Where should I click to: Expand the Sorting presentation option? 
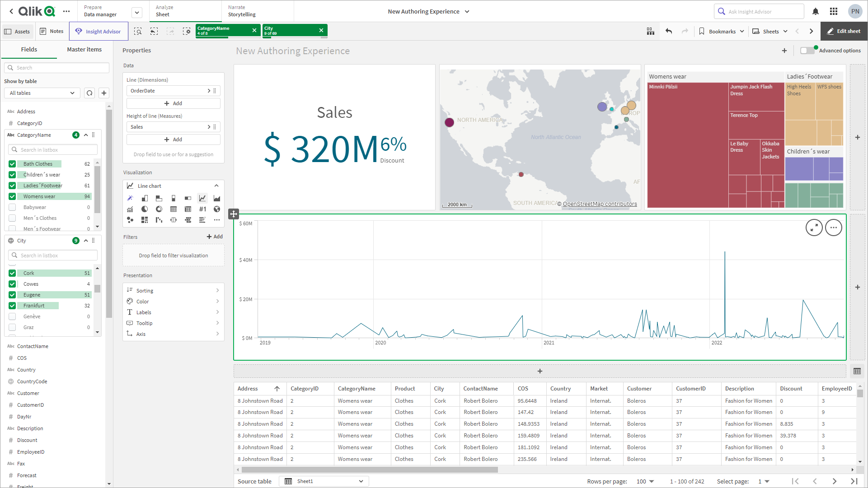[173, 290]
